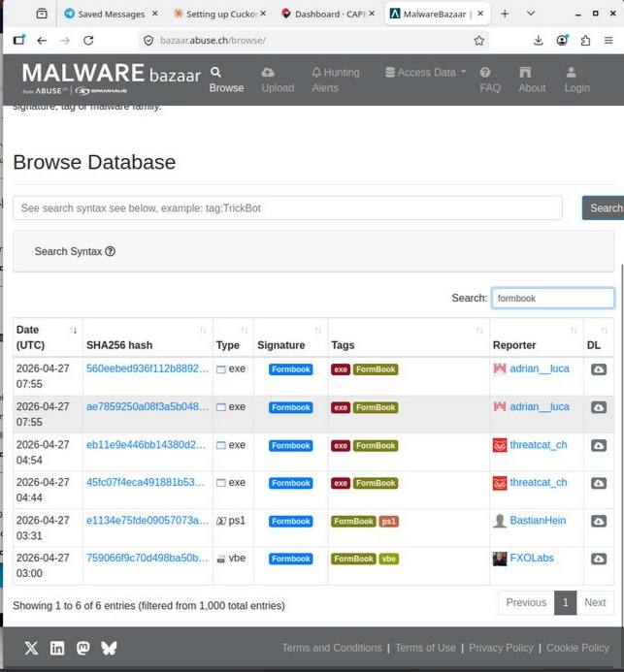Screen dimensions: 624x672
Task: Open the Privacy Policy link
Action: pyautogui.click(x=501, y=648)
